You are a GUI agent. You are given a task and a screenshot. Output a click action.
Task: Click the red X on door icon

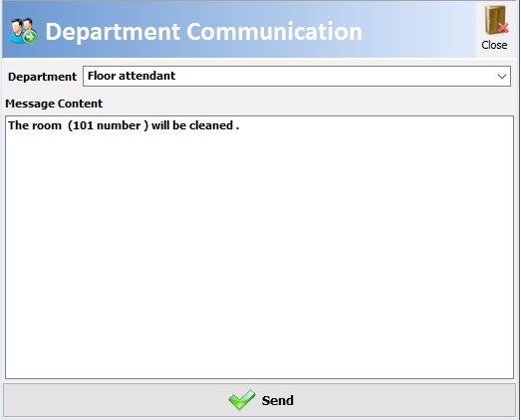pyautogui.click(x=503, y=28)
